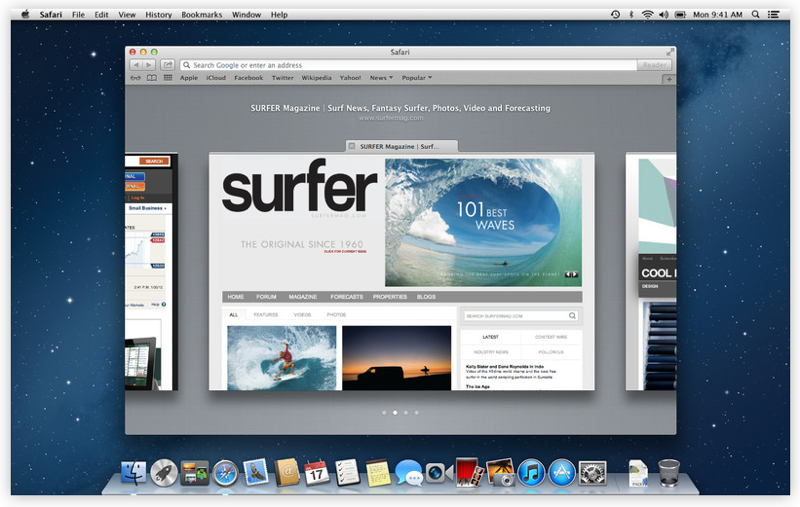Open Mission Control in the Dock
The width and height of the screenshot is (800, 507).
194,473
